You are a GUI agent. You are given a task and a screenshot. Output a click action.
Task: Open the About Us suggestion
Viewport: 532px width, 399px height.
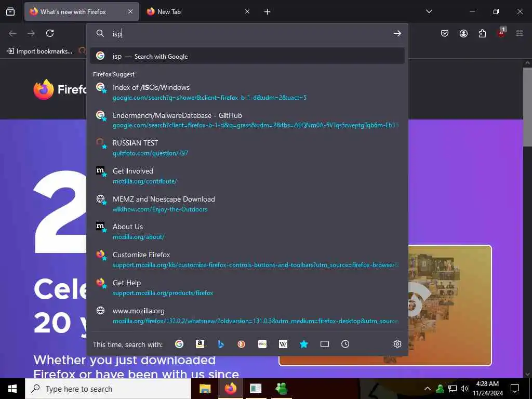coord(247,232)
